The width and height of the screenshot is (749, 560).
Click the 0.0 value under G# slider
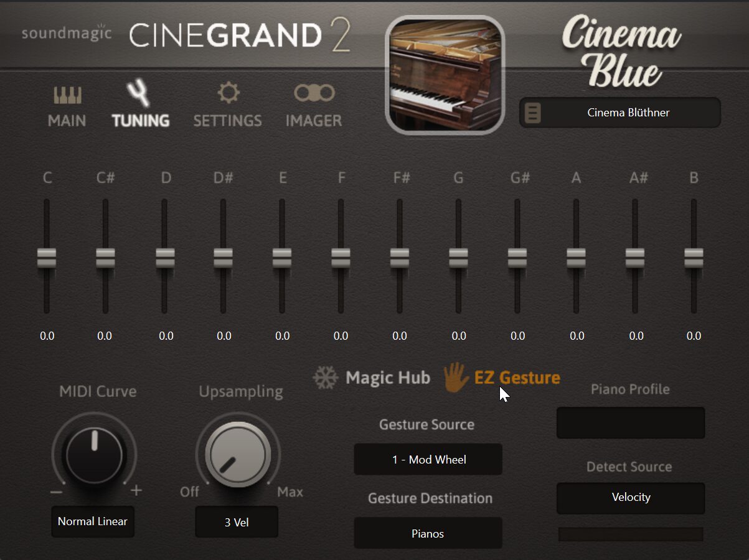[x=518, y=336]
